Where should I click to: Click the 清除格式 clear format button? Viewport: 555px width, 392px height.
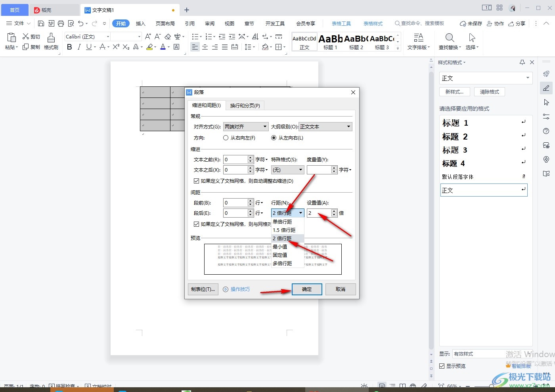490,92
